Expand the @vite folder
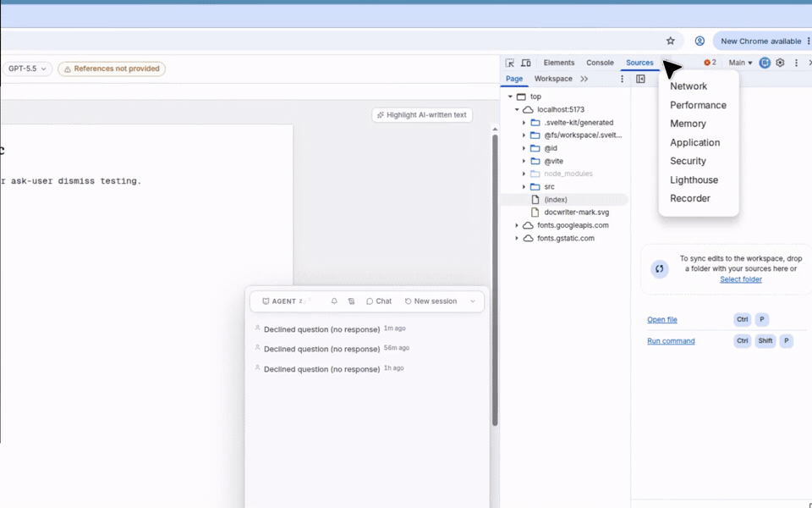Viewport: 812px width, 508px height. point(524,161)
